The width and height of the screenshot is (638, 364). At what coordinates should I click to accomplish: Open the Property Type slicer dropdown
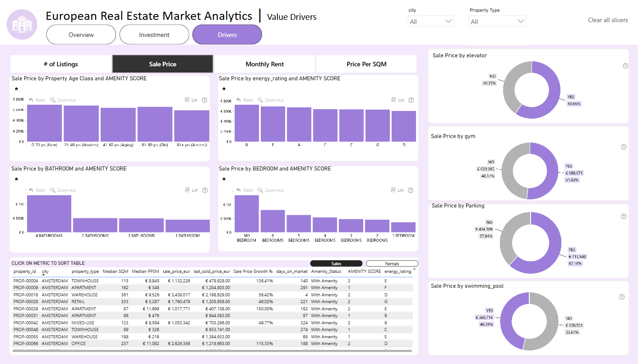click(498, 21)
